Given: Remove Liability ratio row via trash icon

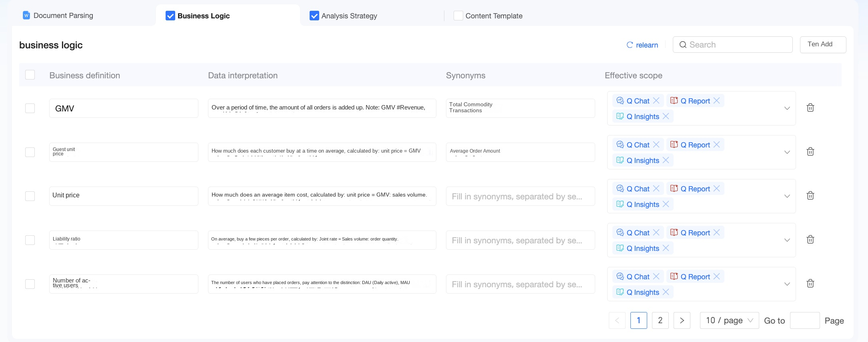Looking at the screenshot, I should tap(810, 239).
